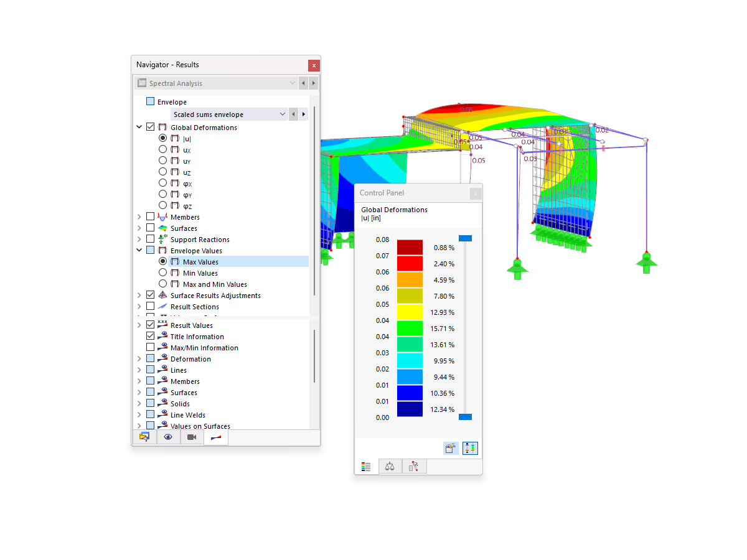Open the Control Panel factors balance tab

tap(390, 466)
